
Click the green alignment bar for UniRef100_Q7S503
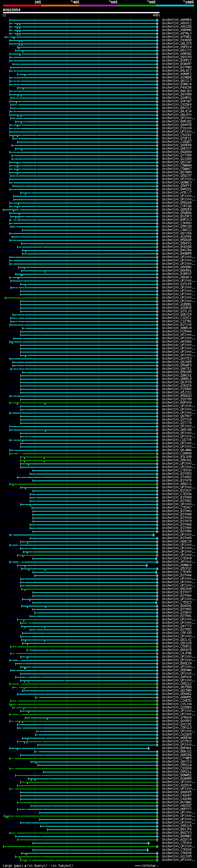[88, 741]
